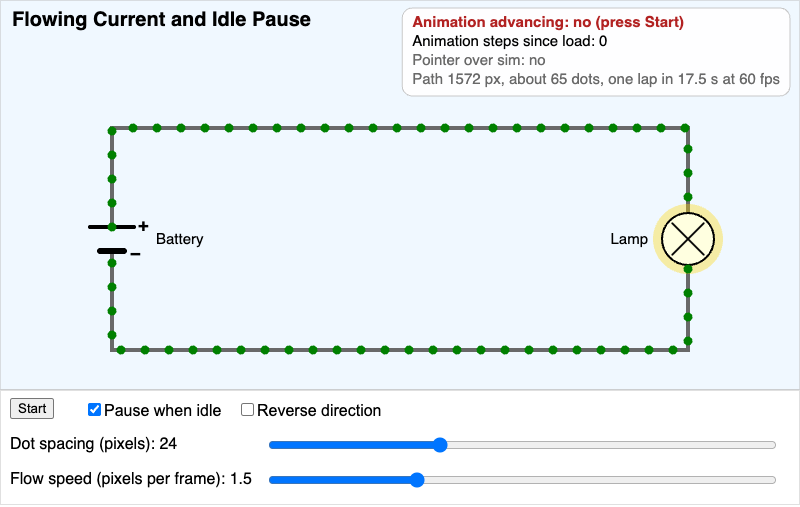
Task: Click the Pause when idle label text
Action: point(162,410)
